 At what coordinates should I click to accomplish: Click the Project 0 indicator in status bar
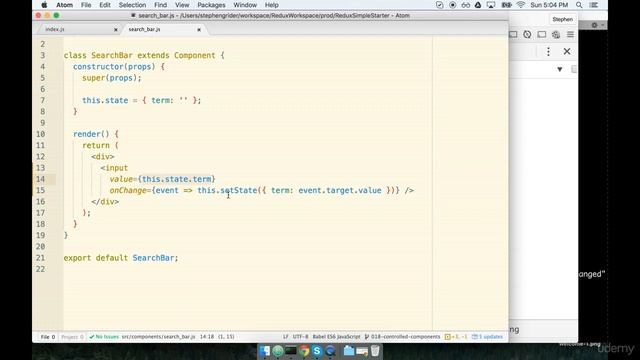[72, 337]
